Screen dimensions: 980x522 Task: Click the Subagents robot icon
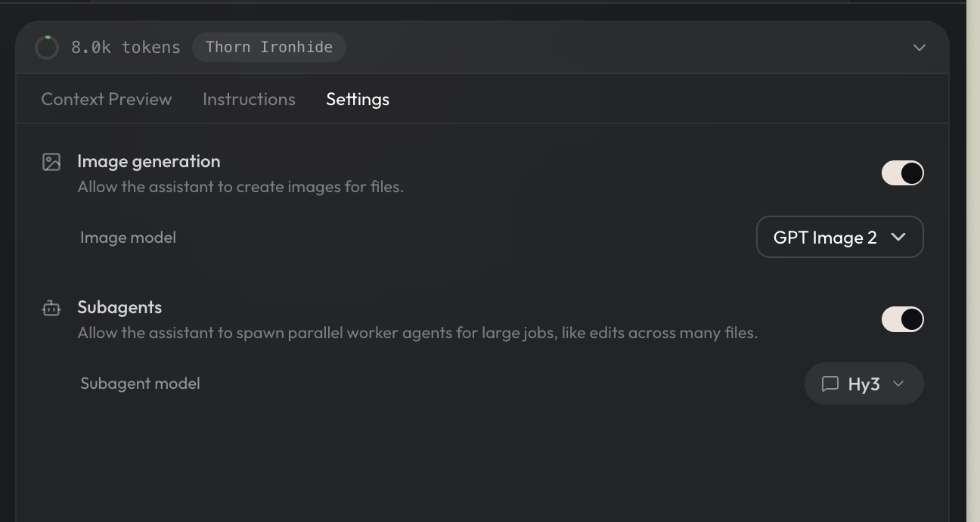pyautogui.click(x=51, y=308)
